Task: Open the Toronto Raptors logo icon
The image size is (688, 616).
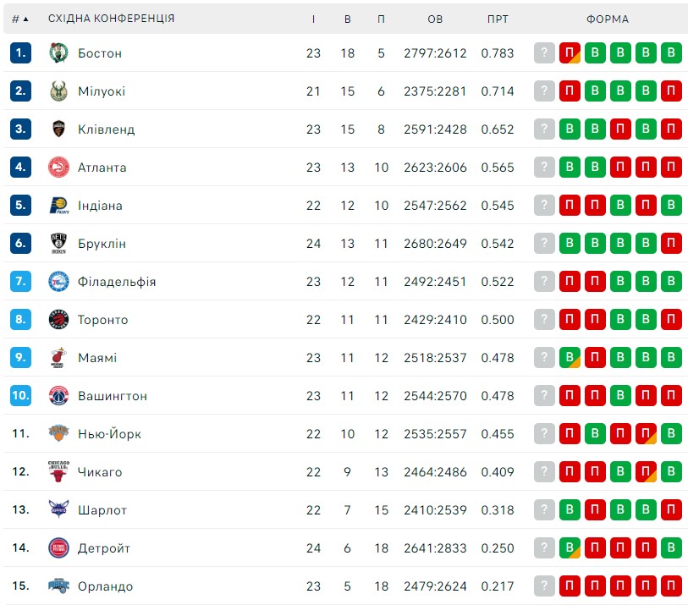Action: (58, 319)
